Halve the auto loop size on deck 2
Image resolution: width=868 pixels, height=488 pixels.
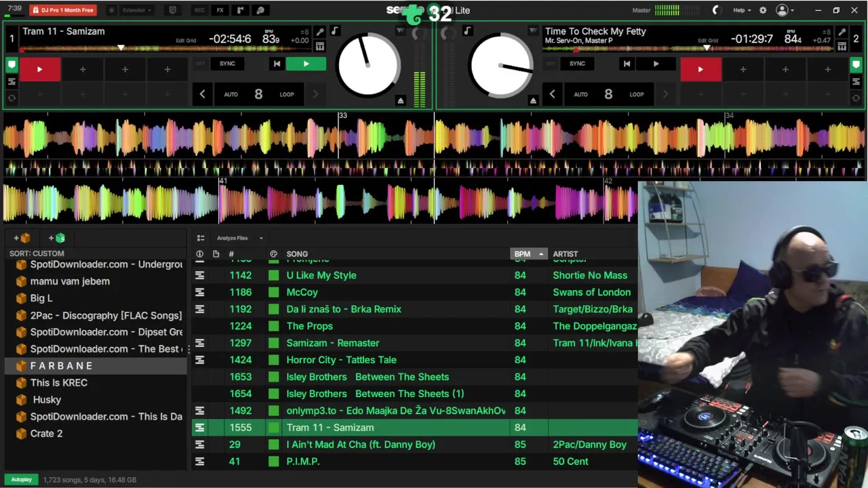point(552,94)
